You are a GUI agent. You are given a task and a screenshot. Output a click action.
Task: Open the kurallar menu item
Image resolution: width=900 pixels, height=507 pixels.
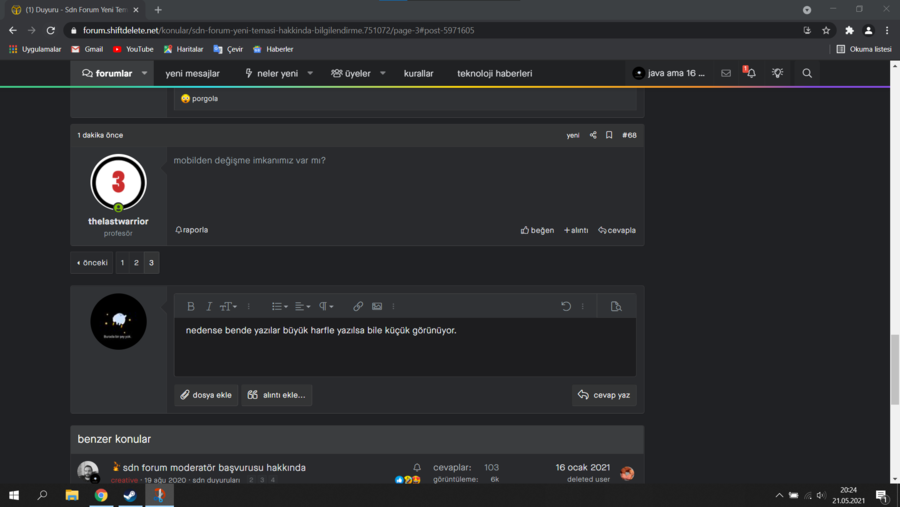[418, 73]
